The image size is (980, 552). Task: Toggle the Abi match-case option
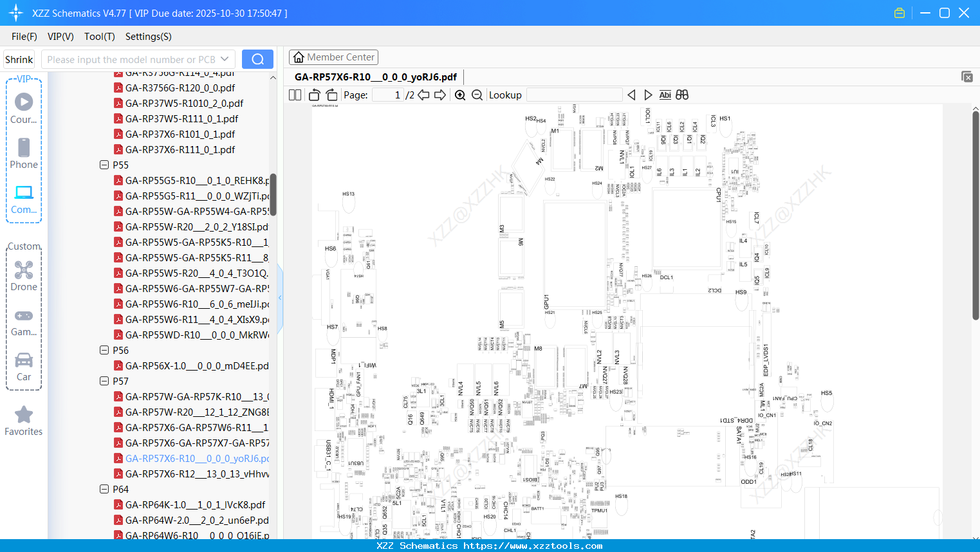point(665,95)
